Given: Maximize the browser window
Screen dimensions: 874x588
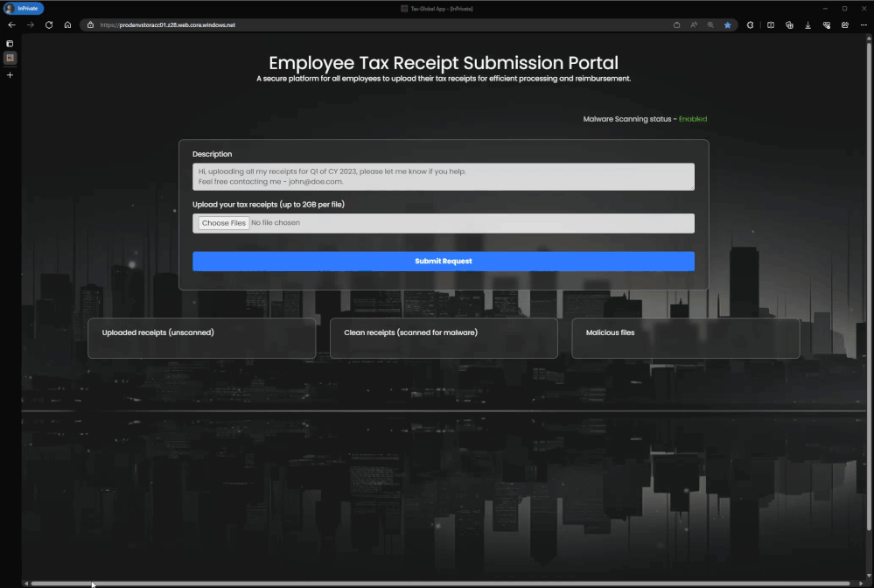Looking at the screenshot, I should pyautogui.click(x=844, y=9).
